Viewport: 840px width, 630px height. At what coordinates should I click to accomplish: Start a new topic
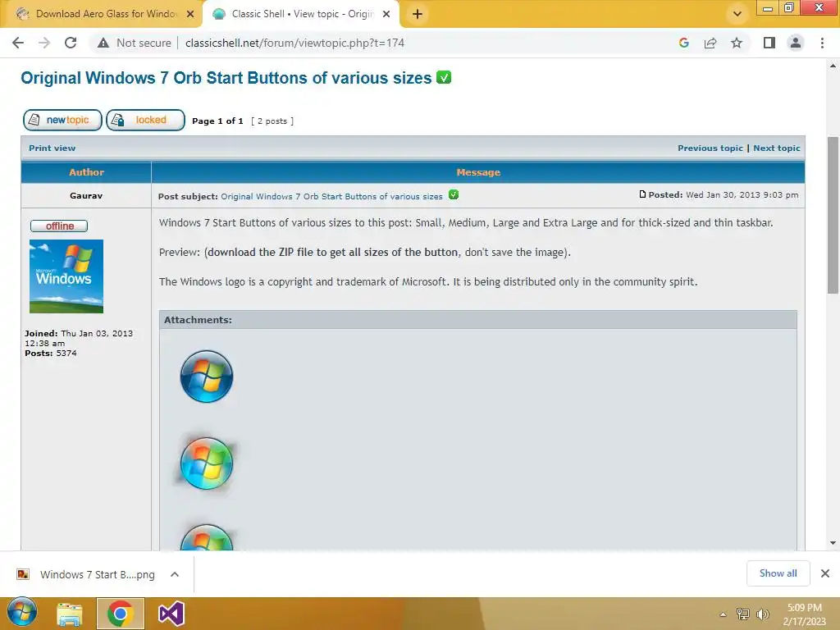click(62, 120)
